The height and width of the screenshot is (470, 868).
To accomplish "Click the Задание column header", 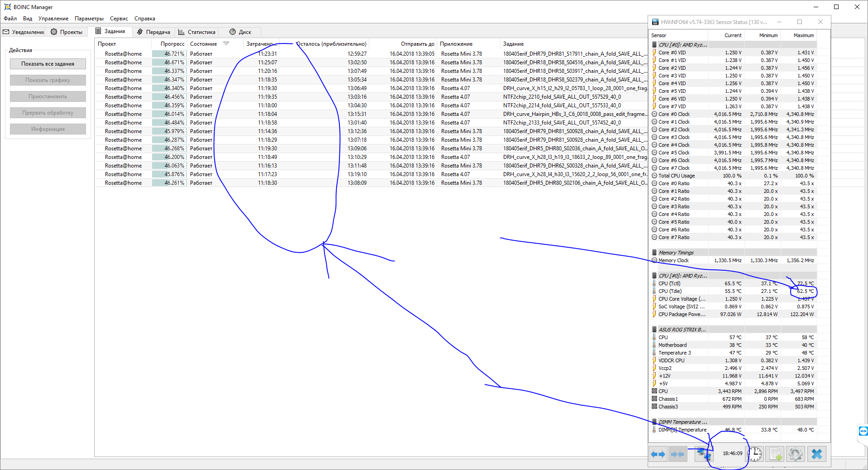I will [x=574, y=44].
